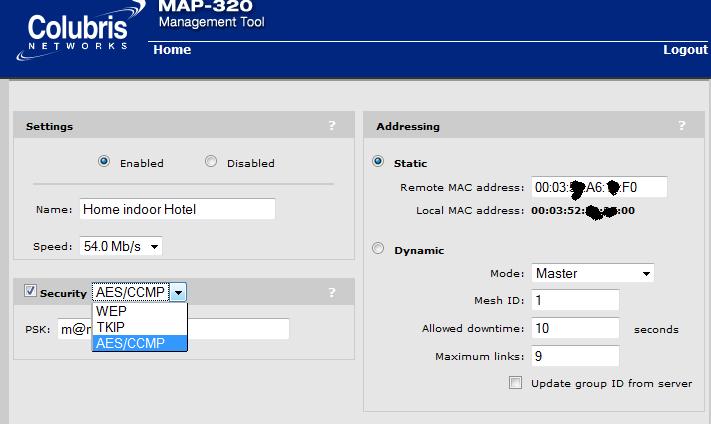The image size is (711, 424).
Task: Open the Speed 54.0 Mb/s dropdown
Action: (121, 246)
